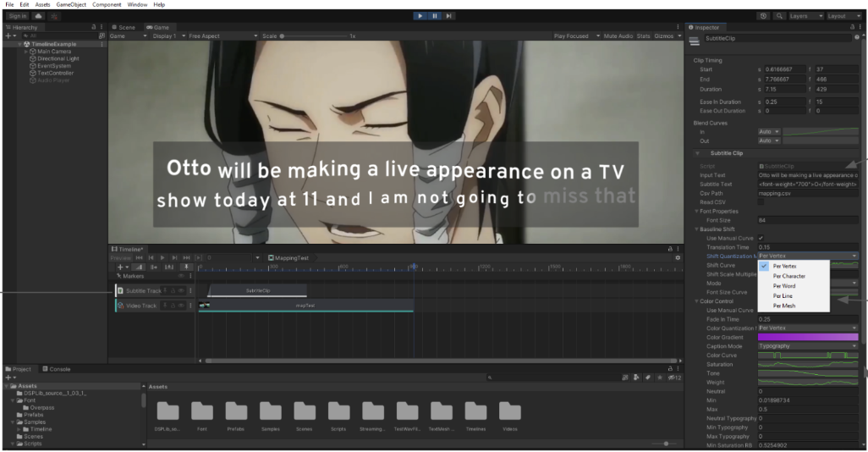Lock the Subtitle Track
The width and height of the screenshot is (868, 452).
[x=173, y=290]
